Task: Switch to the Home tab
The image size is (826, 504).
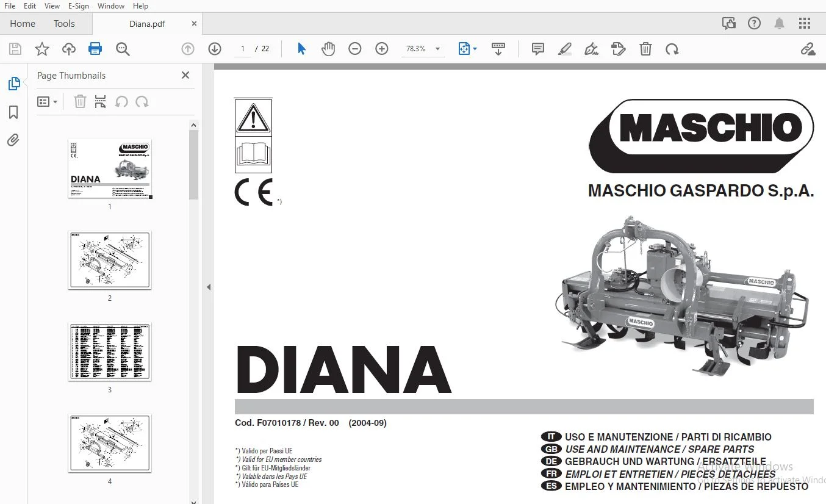Action: 23,24
